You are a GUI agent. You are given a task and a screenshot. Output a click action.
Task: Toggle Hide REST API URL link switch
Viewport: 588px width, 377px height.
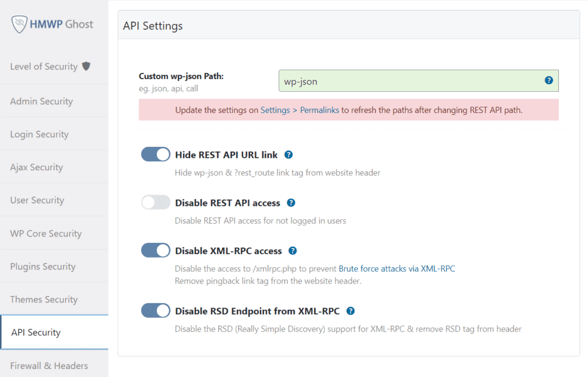[156, 154]
